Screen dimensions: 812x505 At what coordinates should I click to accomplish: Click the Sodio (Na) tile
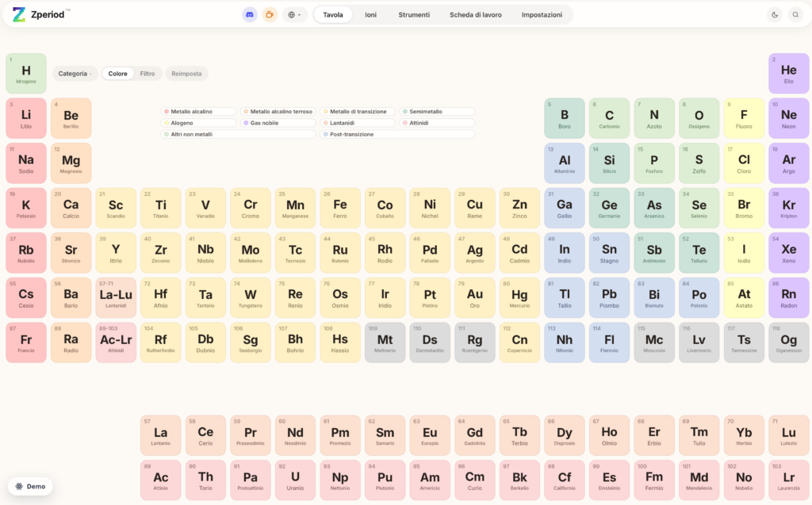(x=26, y=163)
